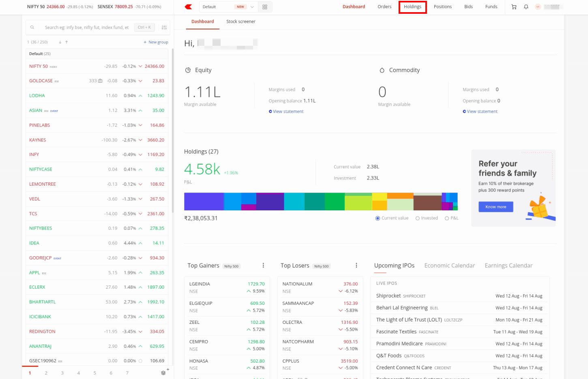Focus the watchlist search input field
This screenshot has width=588, height=379.
(86, 28)
